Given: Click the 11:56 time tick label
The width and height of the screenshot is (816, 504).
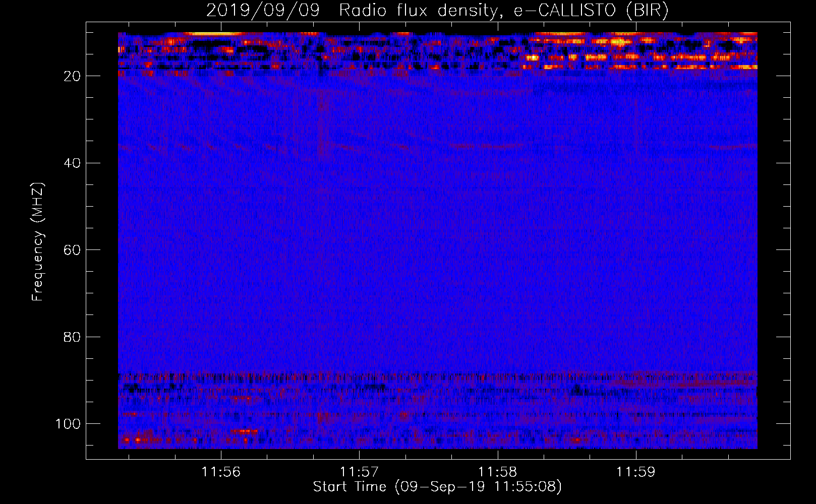Looking at the screenshot, I should tap(221, 472).
